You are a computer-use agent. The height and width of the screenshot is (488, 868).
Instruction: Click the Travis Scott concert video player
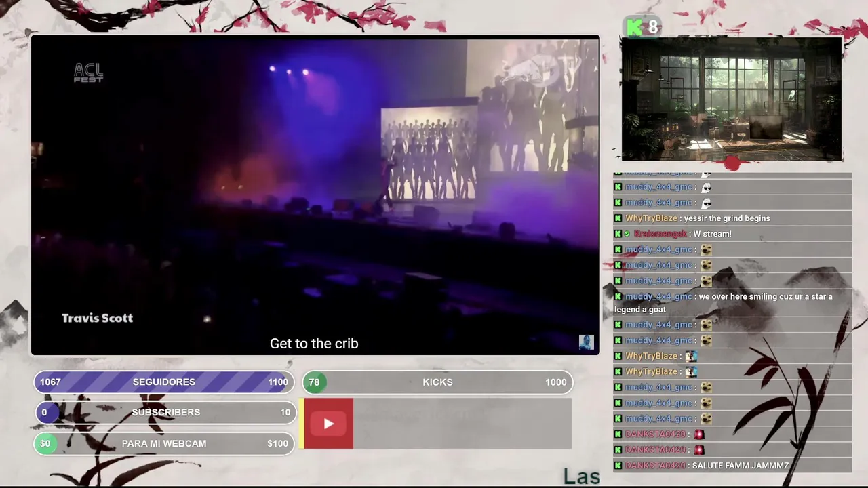pyautogui.click(x=315, y=195)
